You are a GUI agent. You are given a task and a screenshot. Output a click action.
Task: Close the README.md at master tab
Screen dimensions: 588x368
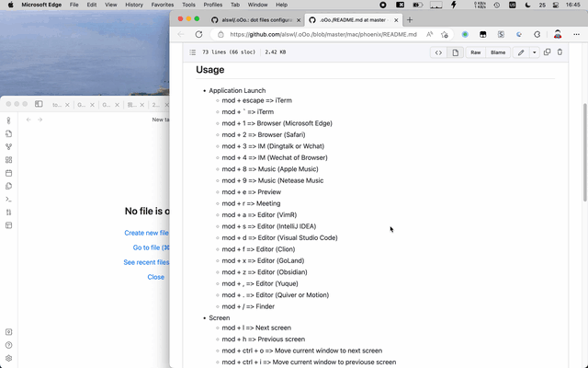pos(396,20)
